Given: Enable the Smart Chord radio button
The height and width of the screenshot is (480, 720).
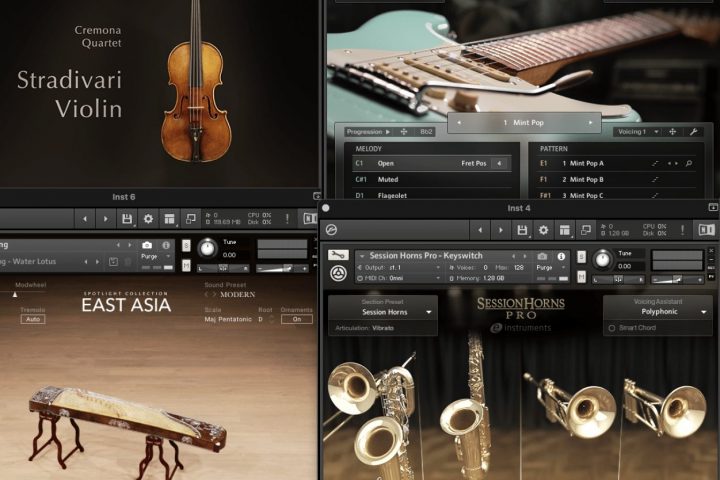Looking at the screenshot, I should click(612, 328).
